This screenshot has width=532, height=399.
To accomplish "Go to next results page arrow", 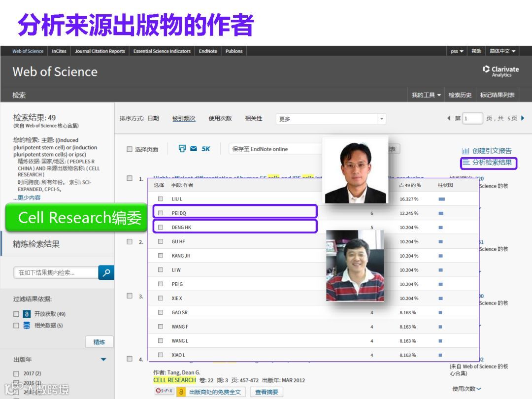I will coord(523,118).
